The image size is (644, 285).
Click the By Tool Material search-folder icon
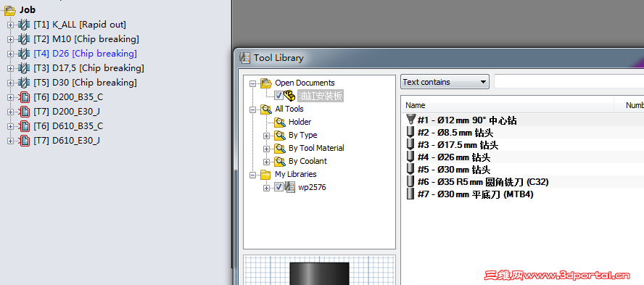pyautogui.click(x=280, y=148)
